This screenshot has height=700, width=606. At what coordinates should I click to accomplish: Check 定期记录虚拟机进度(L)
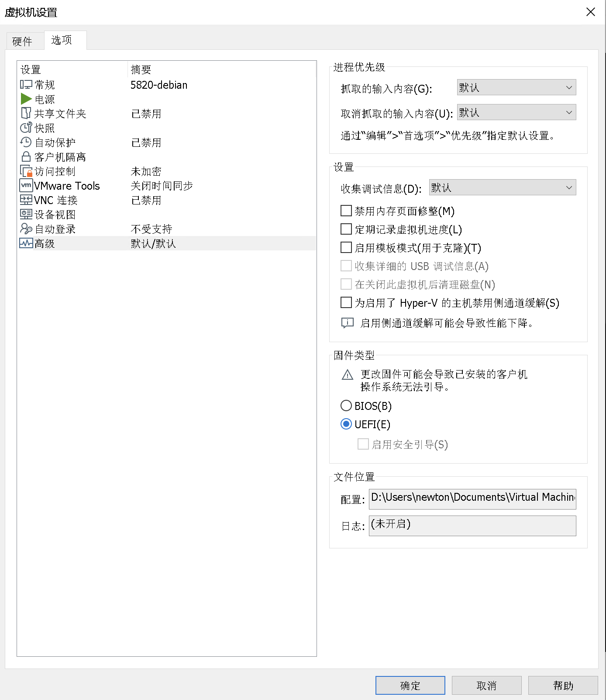tap(346, 229)
